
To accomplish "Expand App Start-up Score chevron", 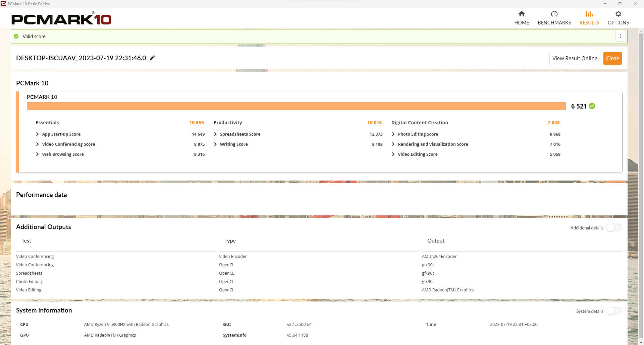I will (37, 134).
